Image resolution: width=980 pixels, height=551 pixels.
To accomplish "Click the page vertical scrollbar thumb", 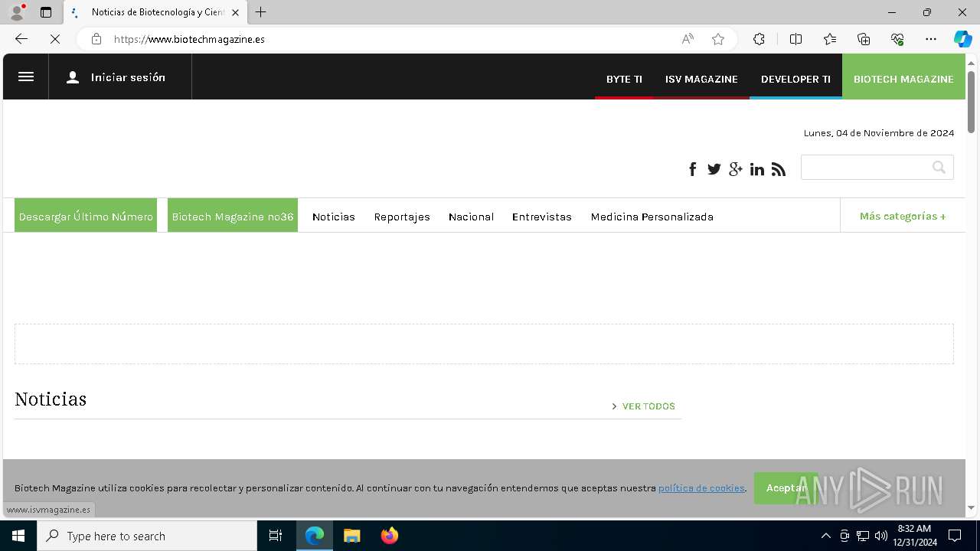I will [971, 101].
